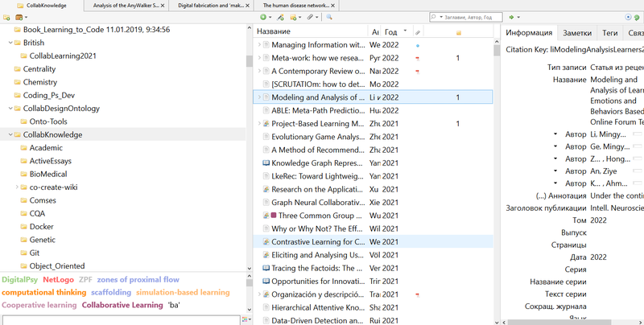The height and width of the screenshot is (325, 644).
Task: Filter by the computational thinking tag
Action: tap(43, 293)
